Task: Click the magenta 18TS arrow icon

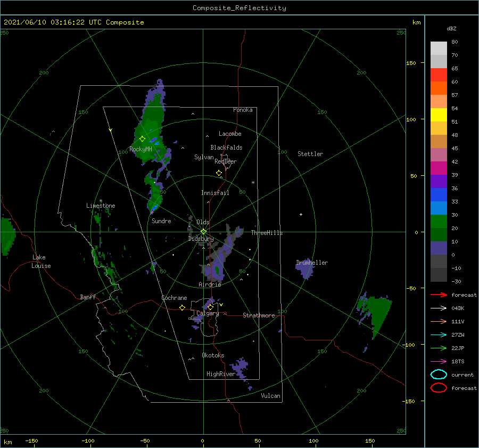Action: [x=439, y=362]
